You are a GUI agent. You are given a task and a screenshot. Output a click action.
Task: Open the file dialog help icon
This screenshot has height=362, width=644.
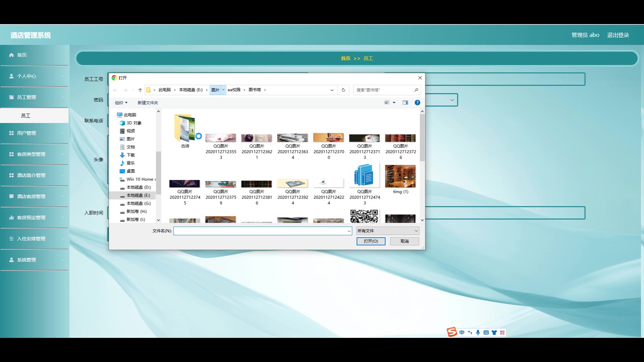pyautogui.click(x=417, y=103)
